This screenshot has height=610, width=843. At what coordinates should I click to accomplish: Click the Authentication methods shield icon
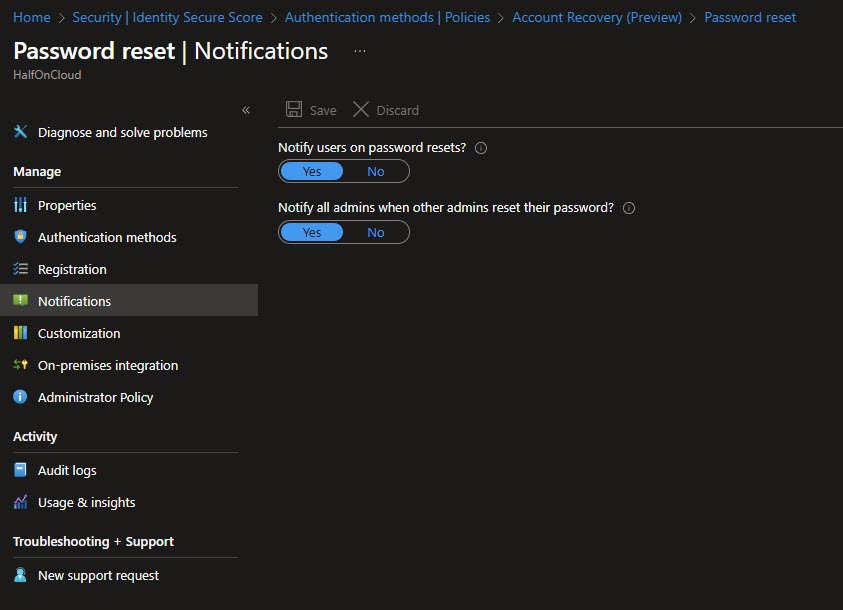coord(20,237)
